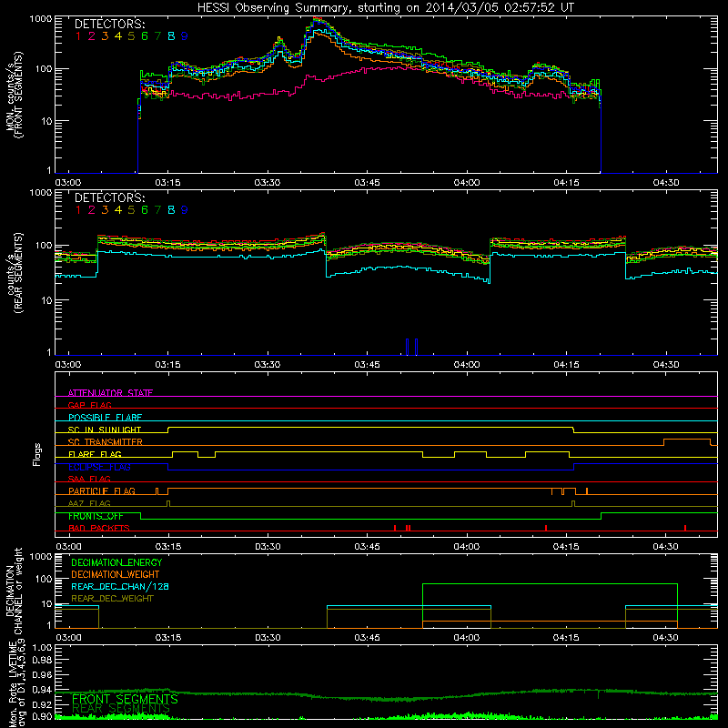Click the FRONTS_OFF flag label
Image resolution: width=728 pixels, height=728 pixels.
coord(96,516)
